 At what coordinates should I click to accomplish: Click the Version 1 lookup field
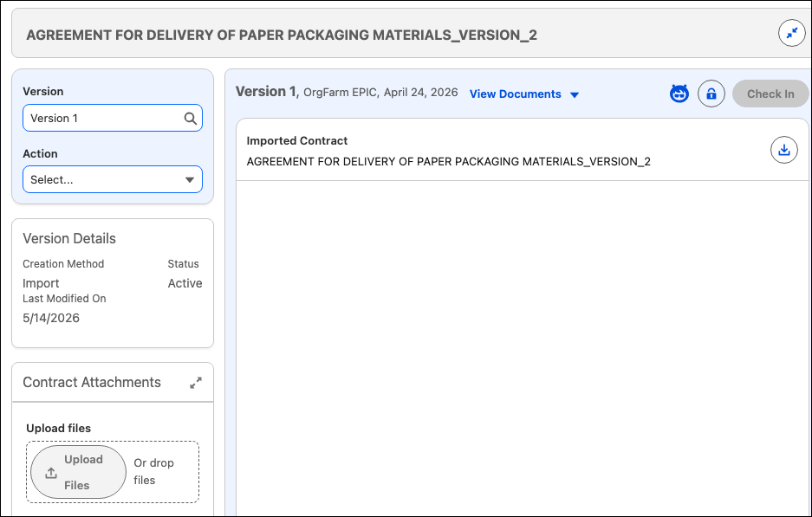[113, 118]
